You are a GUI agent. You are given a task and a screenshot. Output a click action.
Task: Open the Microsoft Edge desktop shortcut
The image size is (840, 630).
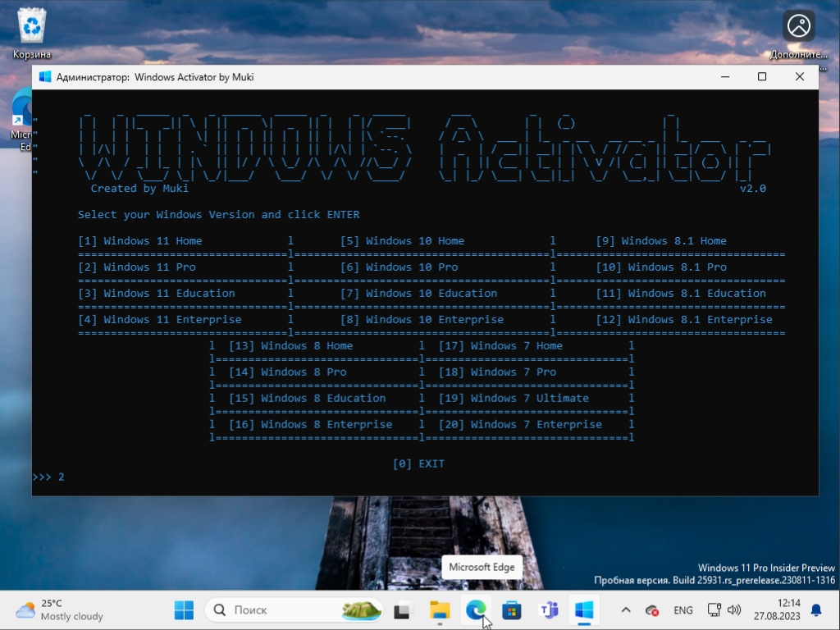21,121
